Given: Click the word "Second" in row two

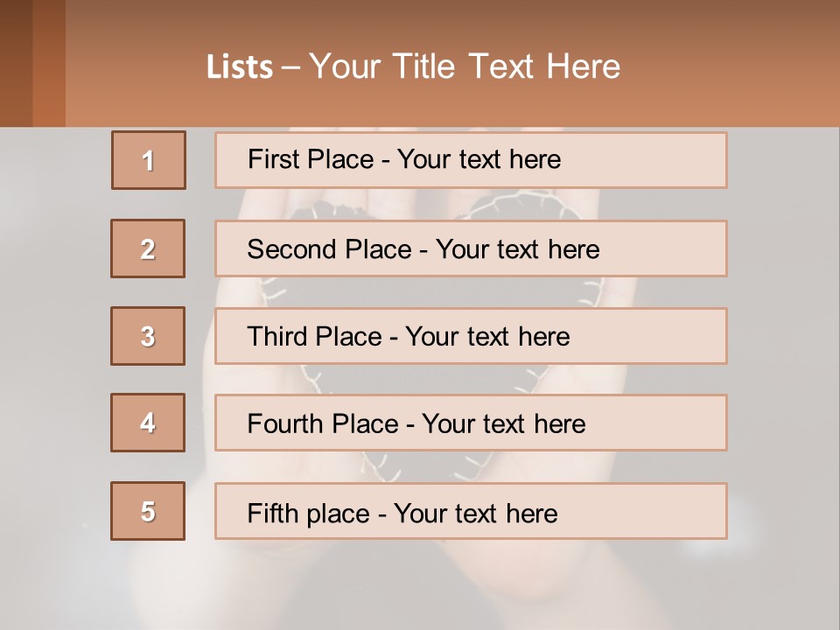Looking at the screenshot, I should click(292, 249).
